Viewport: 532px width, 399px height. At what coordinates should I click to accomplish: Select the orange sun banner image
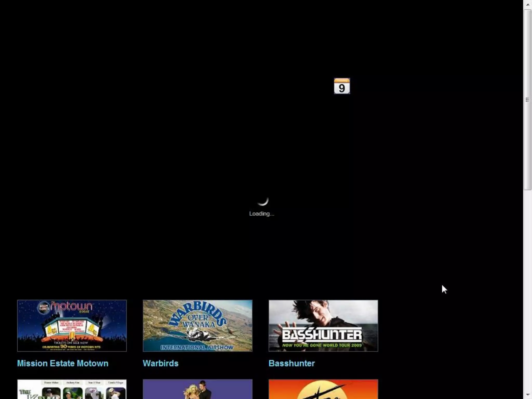pos(323,389)
